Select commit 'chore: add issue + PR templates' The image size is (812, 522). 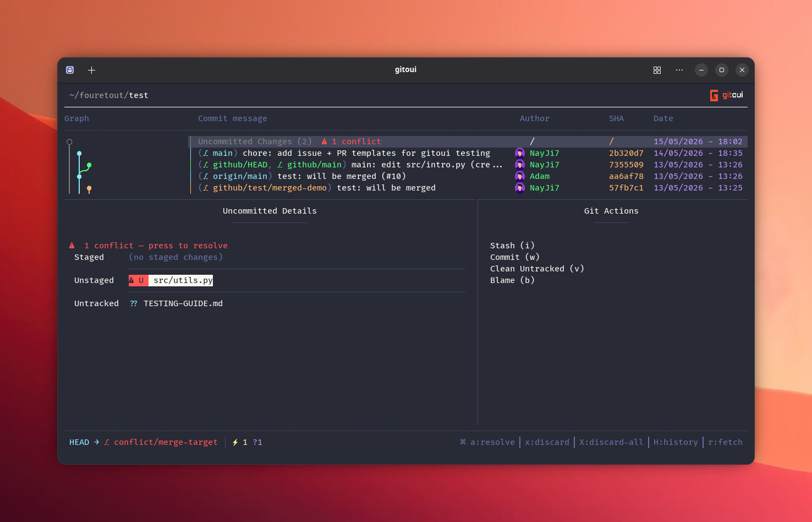pos(468,153)
